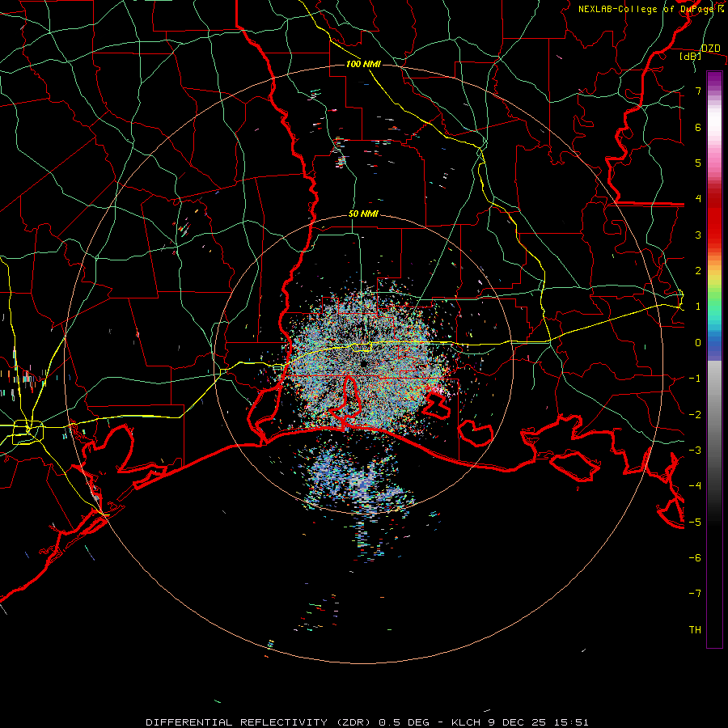This screenshot has height=728, width=728.
Task: Click the -5 value on the color scale
Action: point(695,523)
